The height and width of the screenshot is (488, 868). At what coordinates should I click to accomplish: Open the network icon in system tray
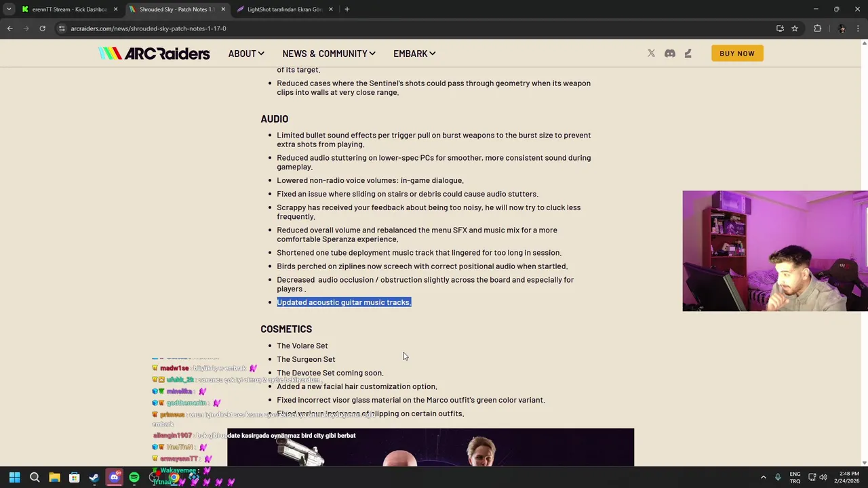click(x=812, y=477)
